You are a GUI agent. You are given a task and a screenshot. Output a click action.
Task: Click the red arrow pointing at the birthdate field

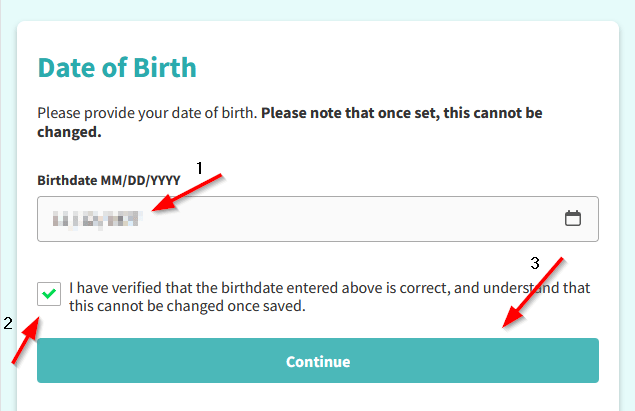point(187,192)
